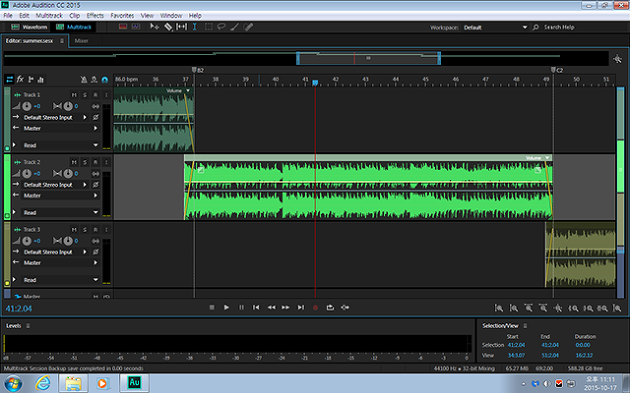Click the Pause button
The image size is (630, 393).
(241, 307)
